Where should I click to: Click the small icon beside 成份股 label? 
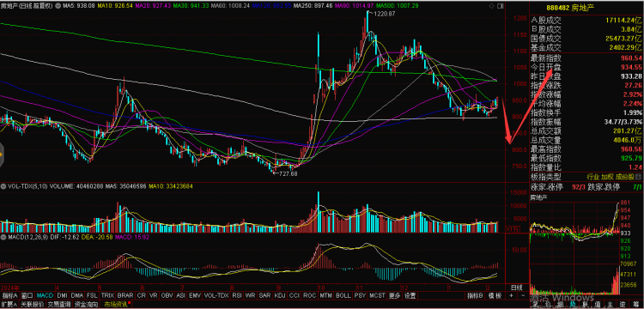pyautogui.click(x=637, y=177)
